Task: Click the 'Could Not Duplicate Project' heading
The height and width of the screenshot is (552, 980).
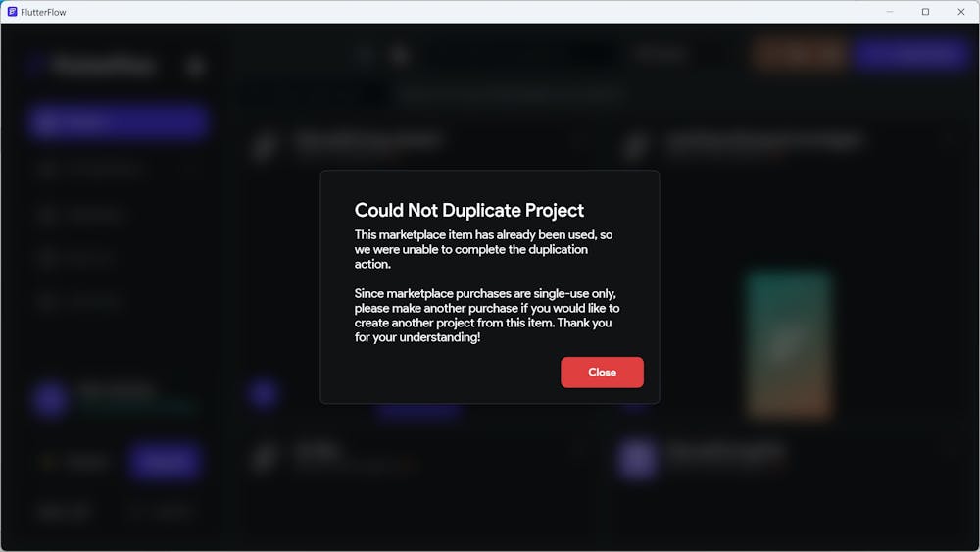Action: tap(468, 210)
